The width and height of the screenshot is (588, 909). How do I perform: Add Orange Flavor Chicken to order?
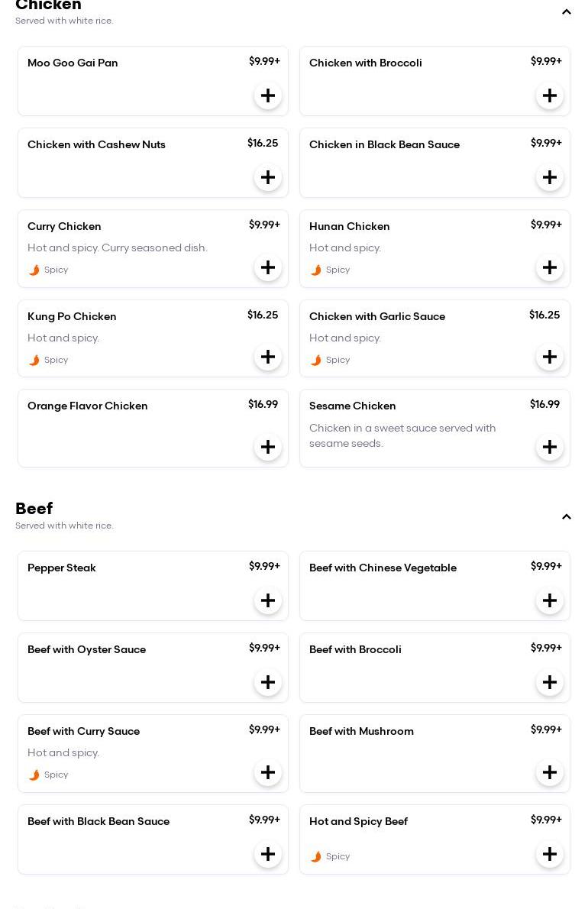point(268,448)
